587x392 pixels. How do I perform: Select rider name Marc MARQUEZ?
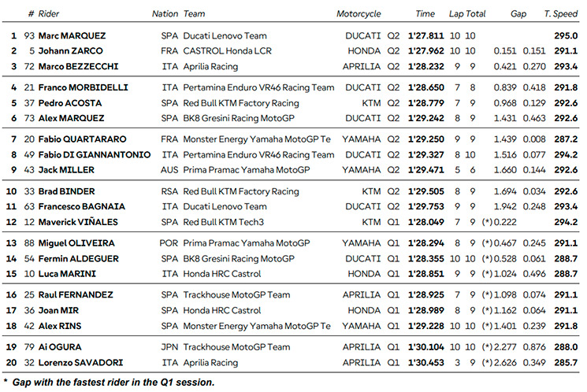coord(72,36)
